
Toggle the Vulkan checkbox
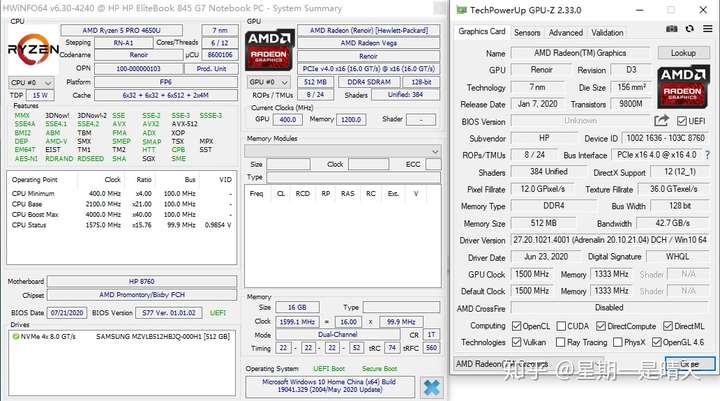pyautogui.click(x=517, y=342)
